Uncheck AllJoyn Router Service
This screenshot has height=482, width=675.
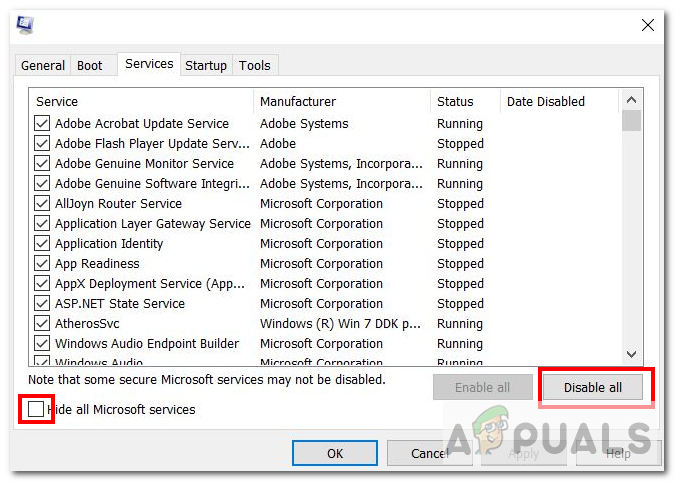[x=42, y=204]
